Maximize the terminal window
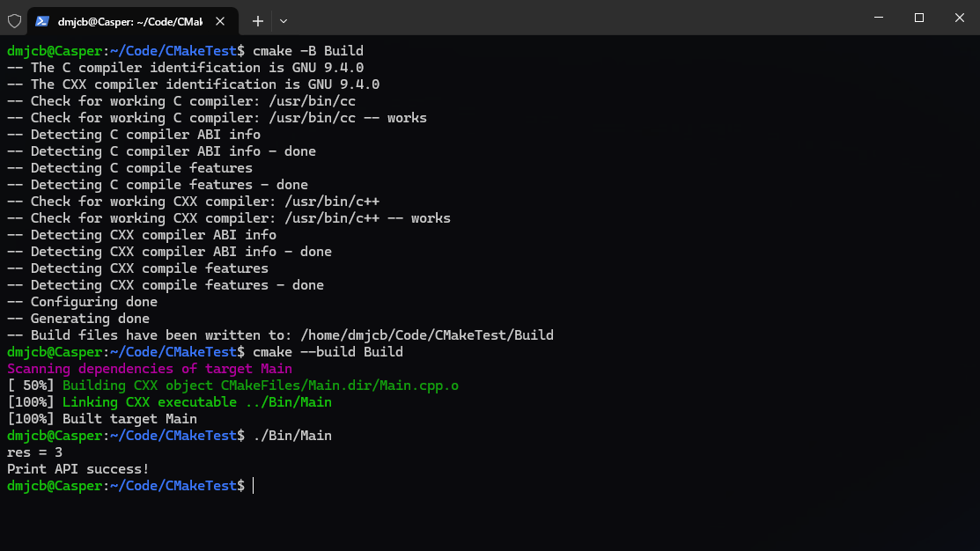This screenshot has height=551, width=980. 918,18
